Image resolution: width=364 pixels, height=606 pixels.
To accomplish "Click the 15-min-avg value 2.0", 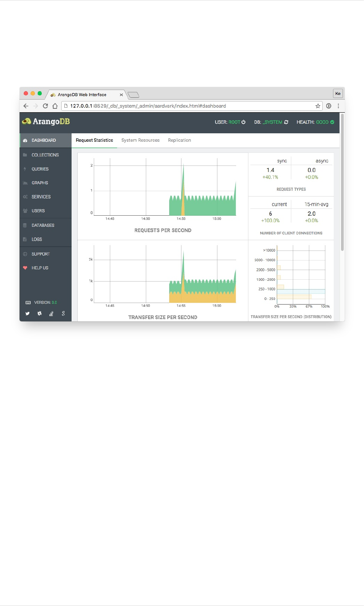I will 312,214.
